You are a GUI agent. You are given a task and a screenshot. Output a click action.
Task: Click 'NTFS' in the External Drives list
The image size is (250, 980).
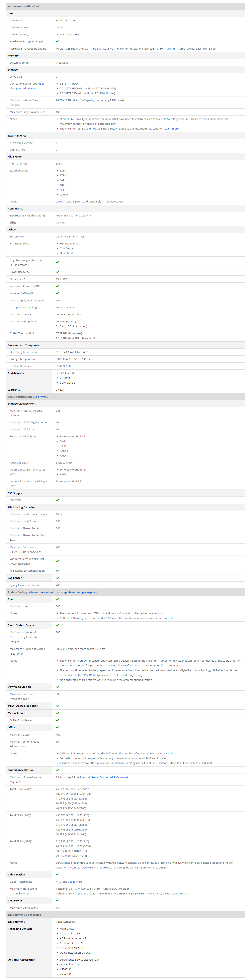tap(63, 185)
